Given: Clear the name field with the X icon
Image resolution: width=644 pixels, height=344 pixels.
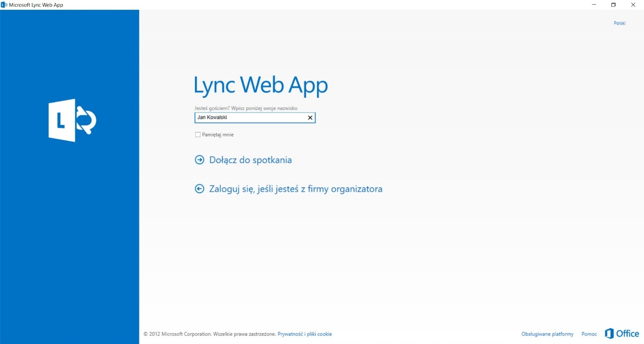Looking at the screenshot, I should [310, 118].
